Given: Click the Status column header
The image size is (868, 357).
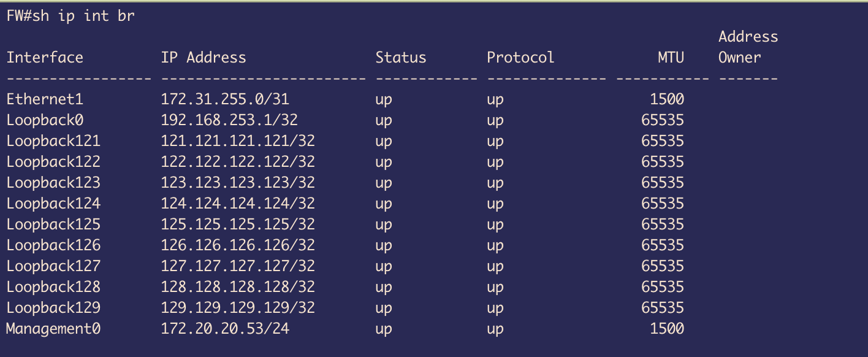Looking at the screenshot, I should coord(401,58).
